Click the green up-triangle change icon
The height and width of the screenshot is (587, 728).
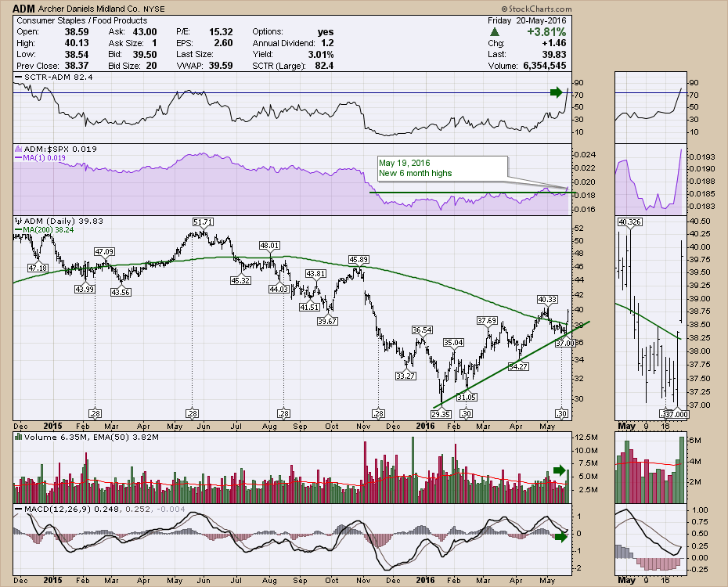click(495, 32)
